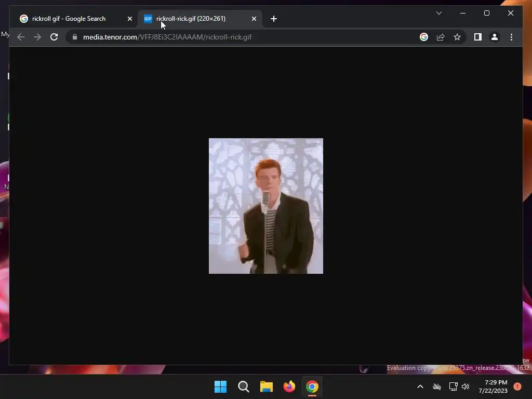The width and height of the screenshot is (532, 399).
Task: Open Windows Search from the taskbar
Action: coord(243,387)
